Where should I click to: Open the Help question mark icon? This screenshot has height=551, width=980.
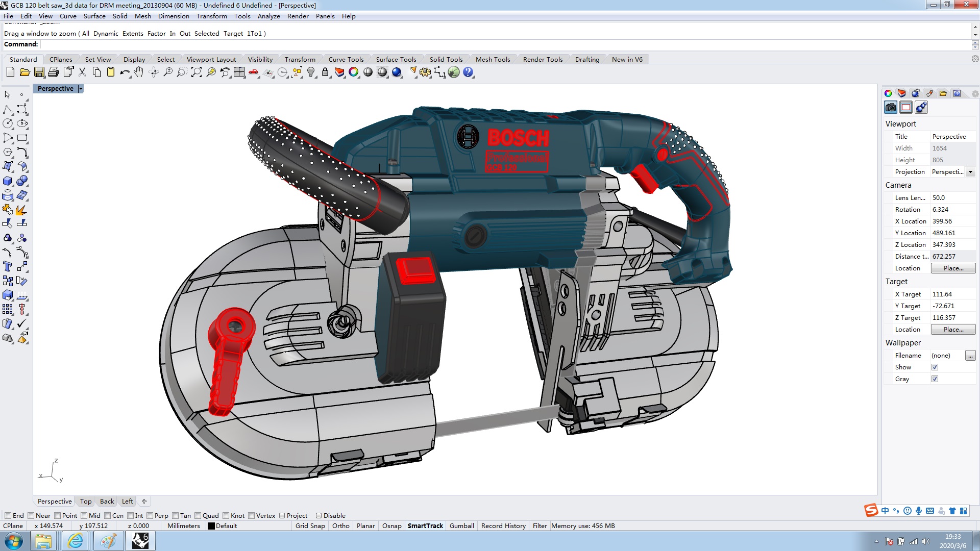(468, 72)
